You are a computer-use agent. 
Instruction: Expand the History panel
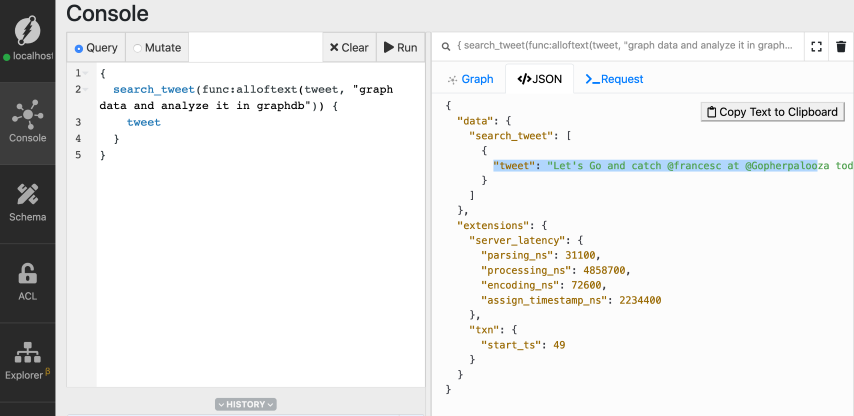coord(245,404)
